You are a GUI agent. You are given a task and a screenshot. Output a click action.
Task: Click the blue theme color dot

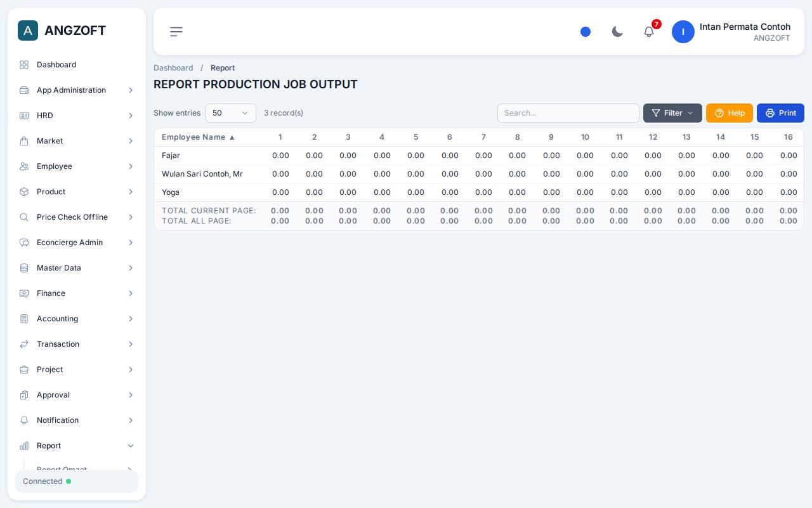click(586, 32)
